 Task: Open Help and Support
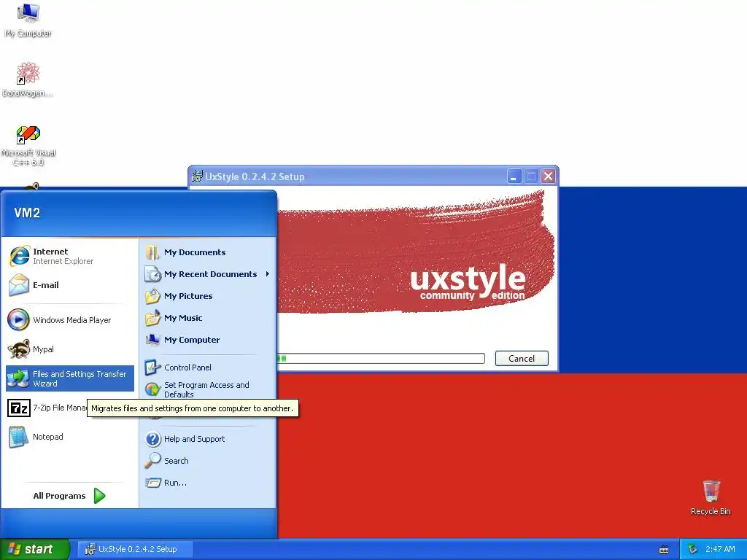coord(208,439)
